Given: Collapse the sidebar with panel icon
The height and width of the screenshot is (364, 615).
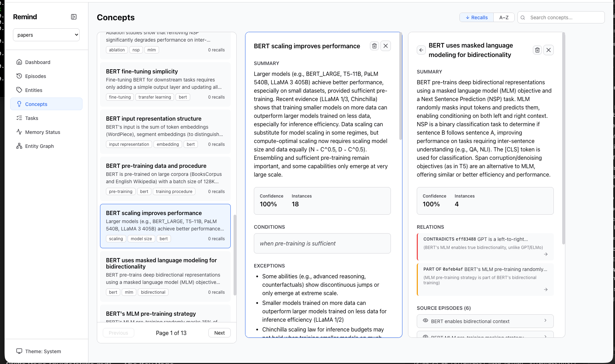Looking at the screenshot, I should [x=74, y=17].
